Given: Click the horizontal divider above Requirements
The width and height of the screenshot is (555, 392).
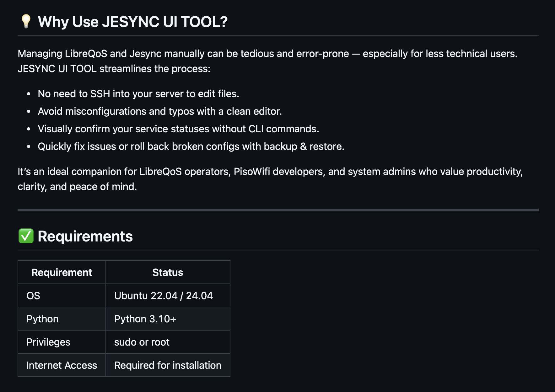Looking at the screenshot, I should pyautogui.click(x=278, y=210).
